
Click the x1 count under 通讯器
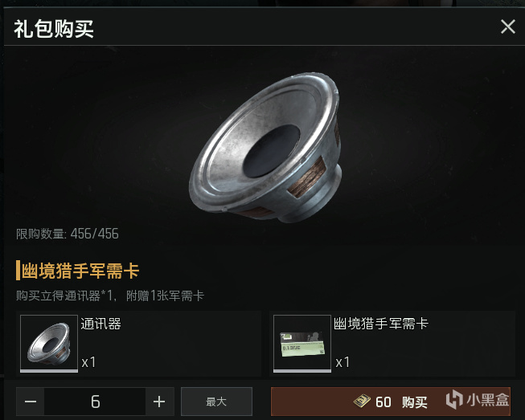(x=88, y=362)
